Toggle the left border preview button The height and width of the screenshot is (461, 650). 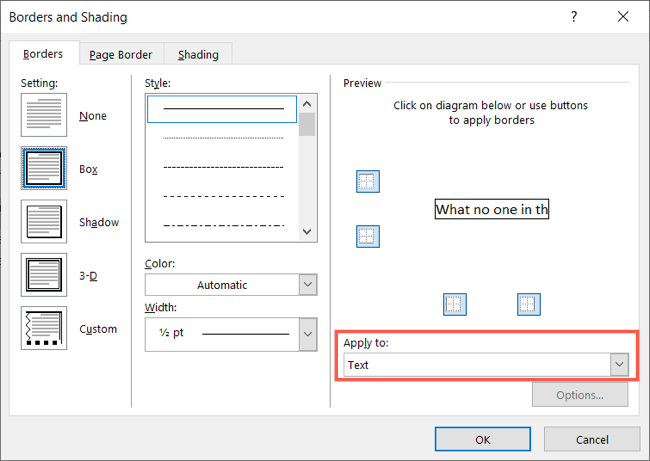455,304
